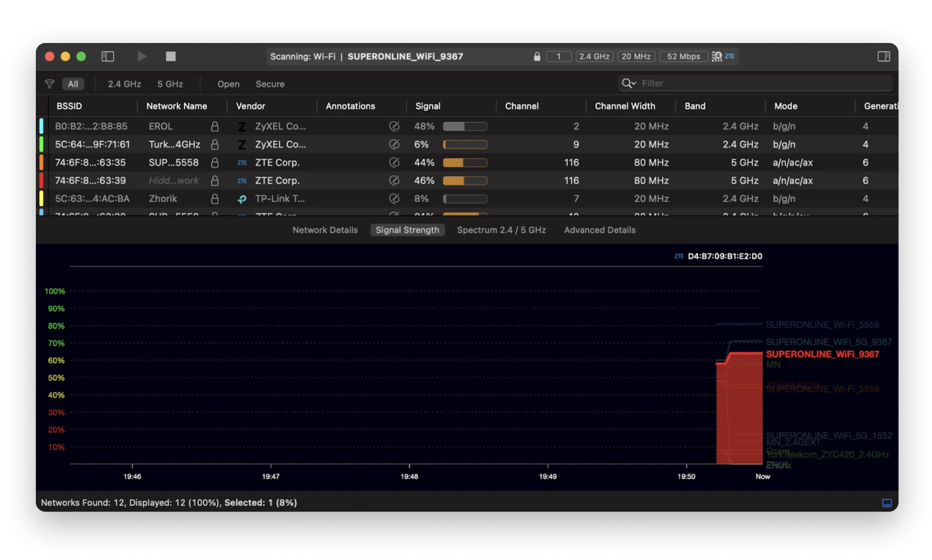Sort by Annotations column header

350,106
